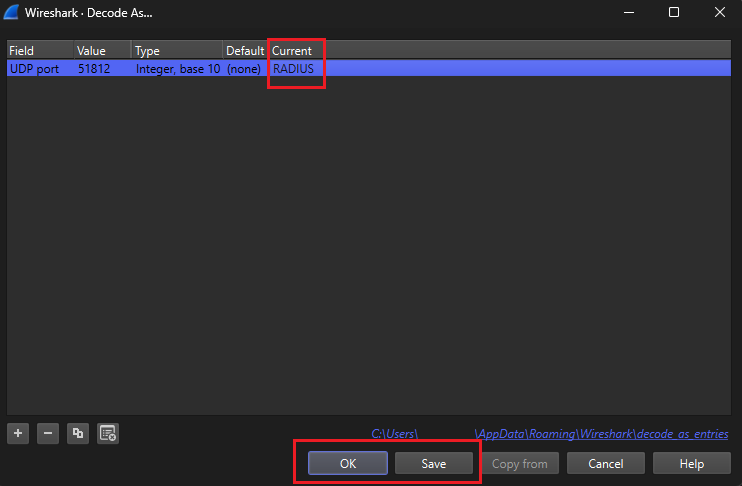Click the Save button
This screenshot has height=486, width=742.
[x=433, y=463]
